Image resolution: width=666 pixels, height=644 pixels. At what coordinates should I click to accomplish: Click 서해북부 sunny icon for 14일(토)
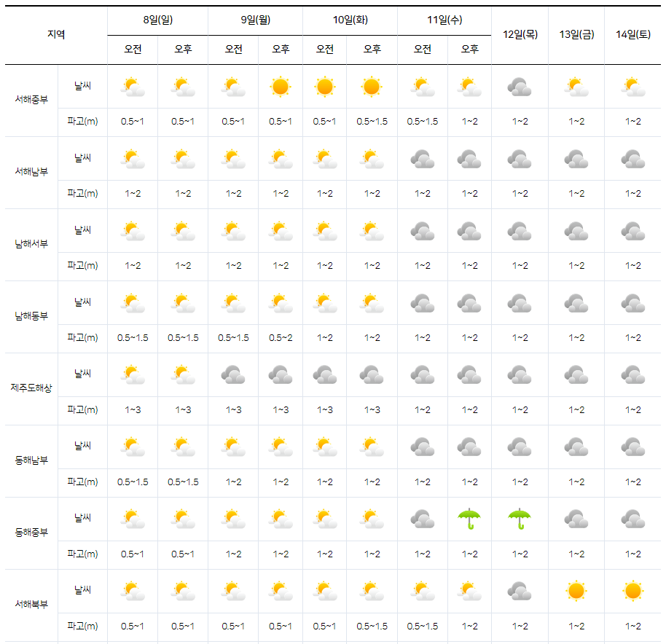(x=633, y=591)
